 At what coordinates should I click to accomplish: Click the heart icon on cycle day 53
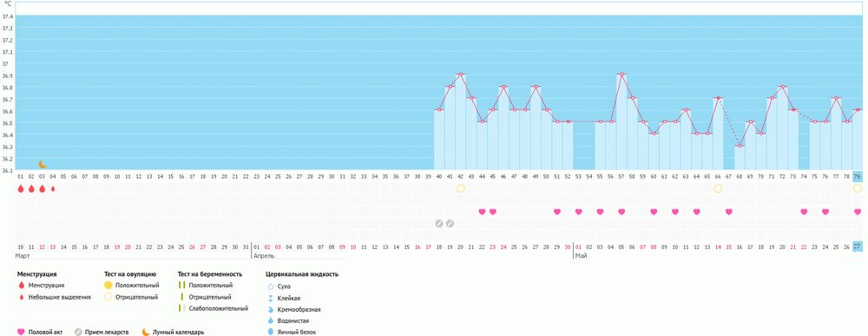[x=578, y=212]
